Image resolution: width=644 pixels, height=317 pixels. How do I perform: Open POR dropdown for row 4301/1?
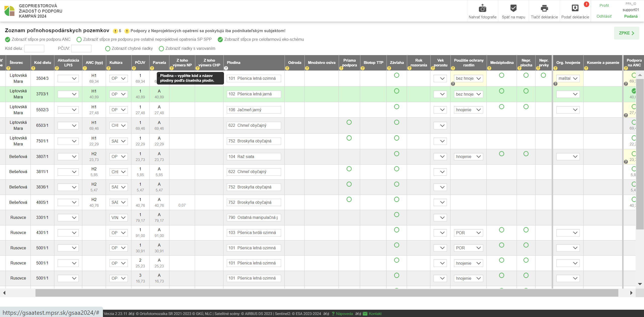click(468, 233)
